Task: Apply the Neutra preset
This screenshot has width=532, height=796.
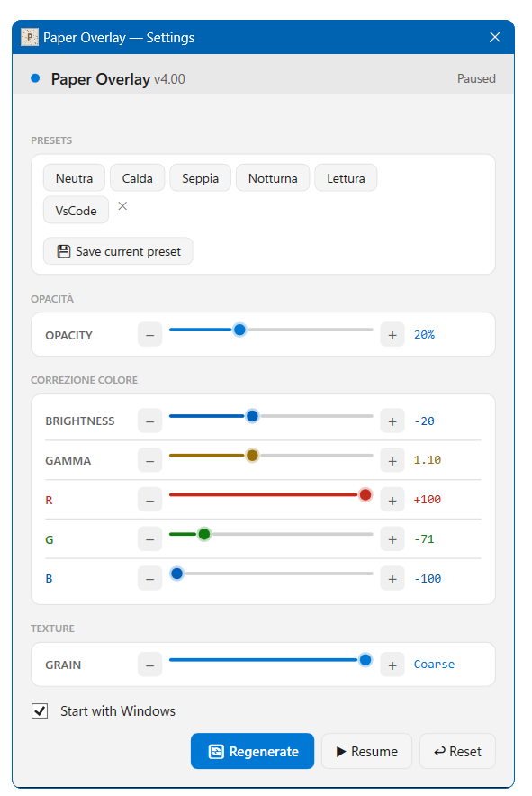Action: pyautogui.click(x=74, y=178)
